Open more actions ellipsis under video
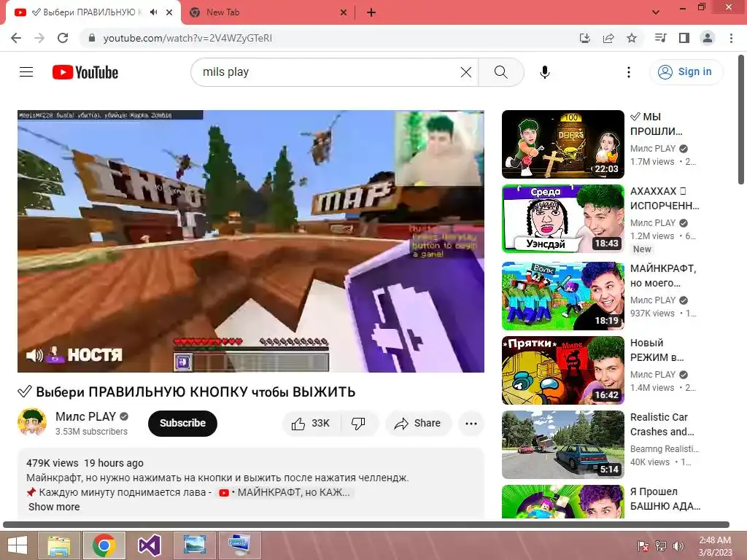The height and width of the screenshot is (560, 747). tap(471, 424)
